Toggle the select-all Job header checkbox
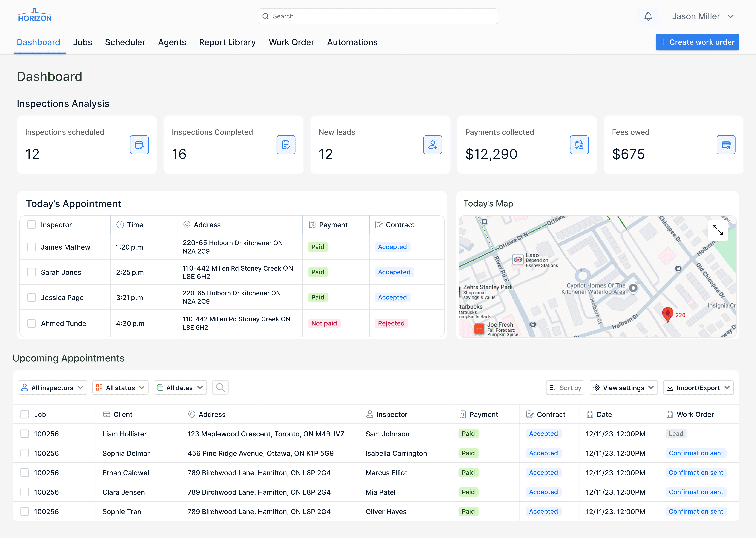 25,414
